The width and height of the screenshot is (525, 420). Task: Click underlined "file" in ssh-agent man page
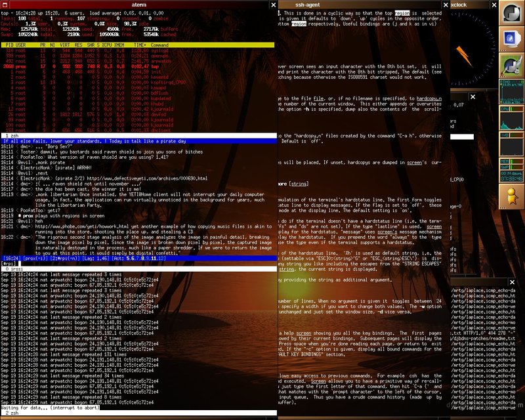tap(318, 98)
